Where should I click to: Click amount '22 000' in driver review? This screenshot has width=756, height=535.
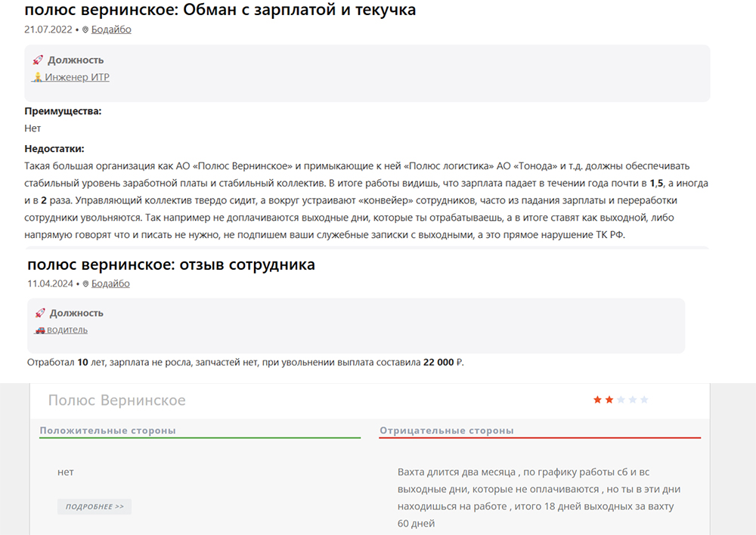pyautogui.click(x=438, y=362)
